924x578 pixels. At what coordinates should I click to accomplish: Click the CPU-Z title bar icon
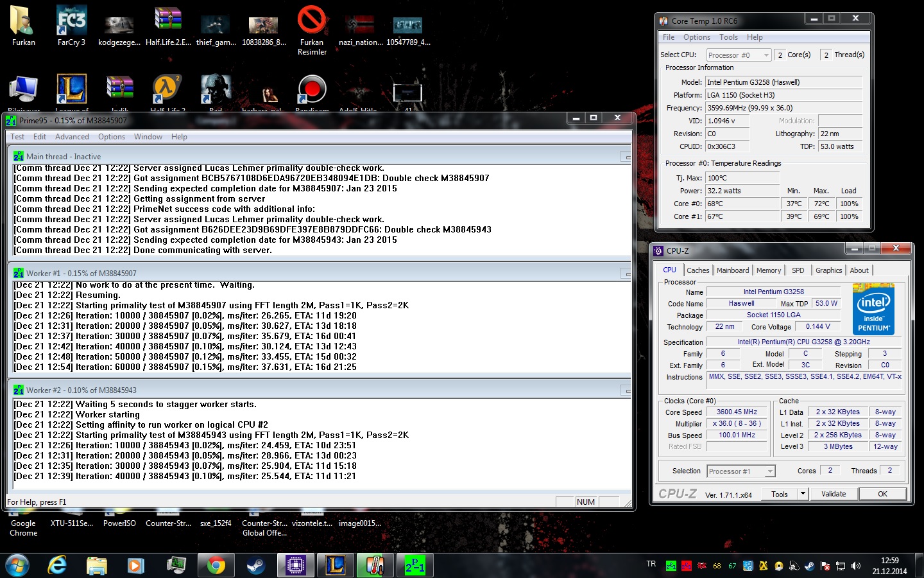point(658,250)
